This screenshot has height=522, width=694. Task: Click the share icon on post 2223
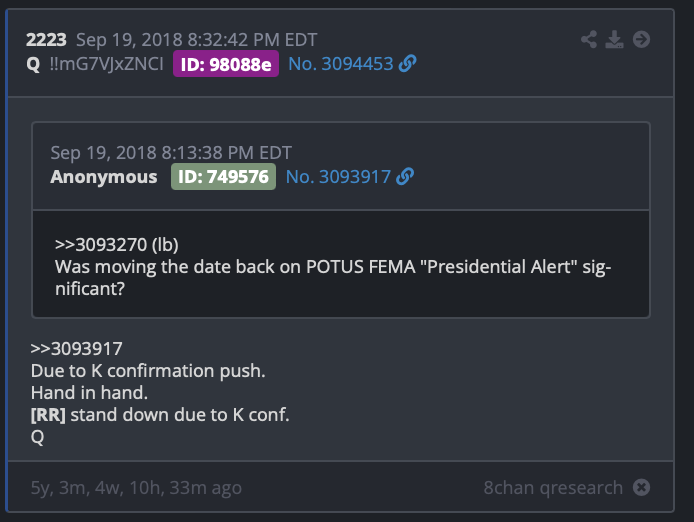coord(589,40)
